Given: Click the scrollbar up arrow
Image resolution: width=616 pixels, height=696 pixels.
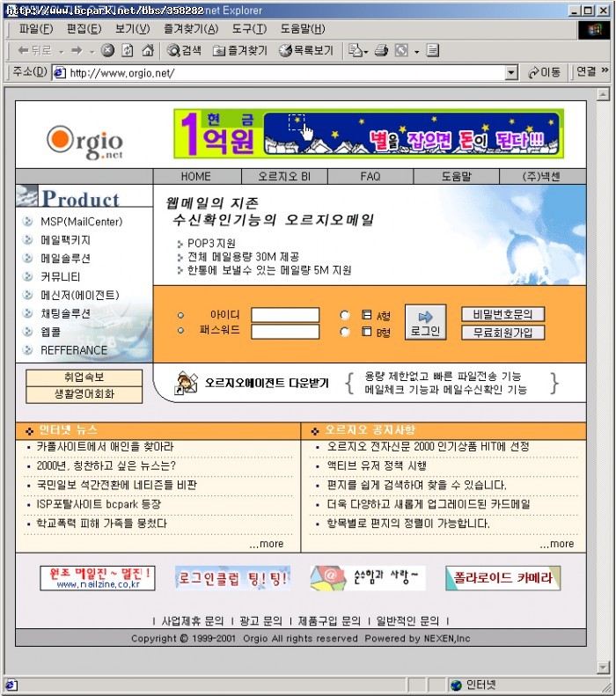Looking at the screenshot, I should click(x=603, y=94).
